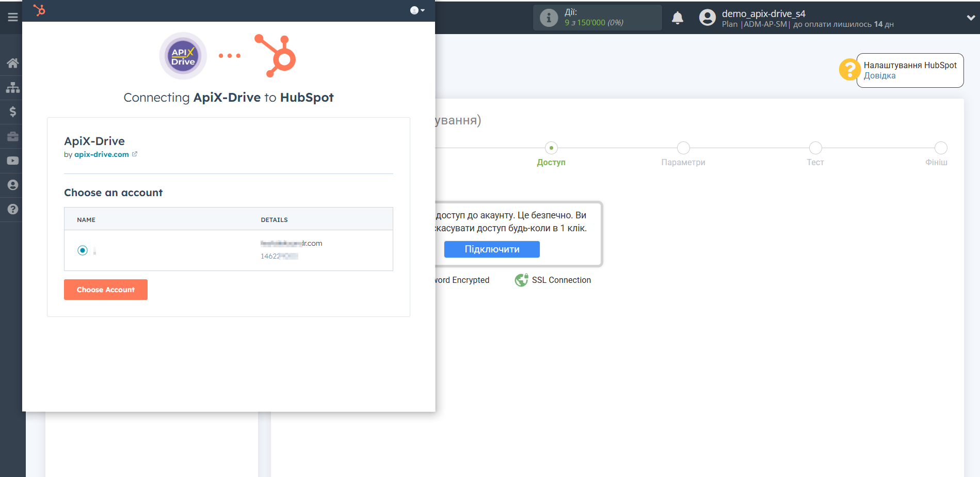Screen dimensions: 980x477
Task: Open briefcase icon in sidebar
Action: (13, 136)
